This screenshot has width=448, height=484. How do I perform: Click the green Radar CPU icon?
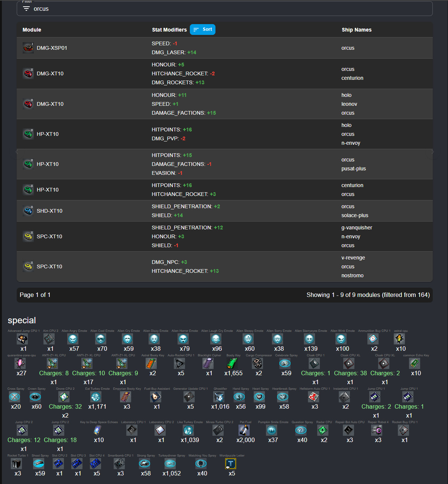tap(323, 430)
